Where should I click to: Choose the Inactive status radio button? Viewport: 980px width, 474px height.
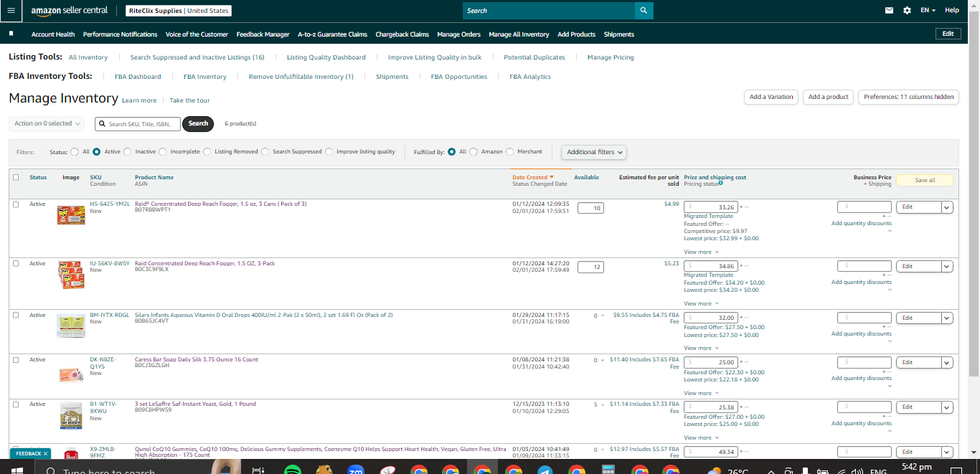tap(128, 152)
